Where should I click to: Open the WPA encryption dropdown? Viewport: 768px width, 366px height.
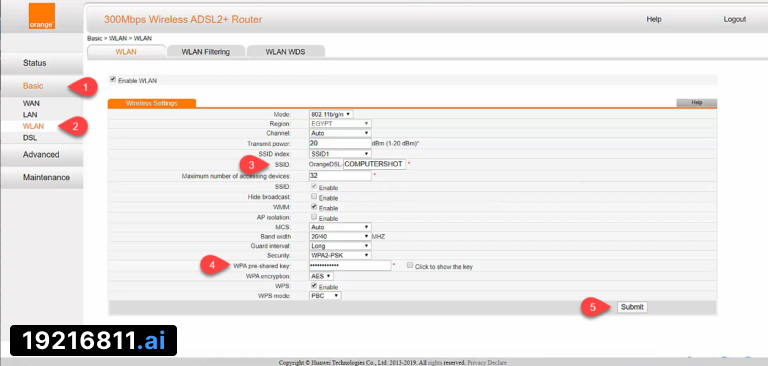point(322,276)
